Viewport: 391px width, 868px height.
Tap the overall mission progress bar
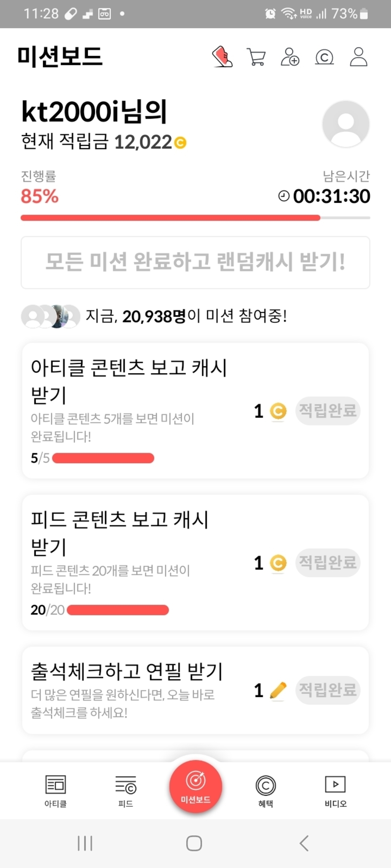[x=195, y=218]
